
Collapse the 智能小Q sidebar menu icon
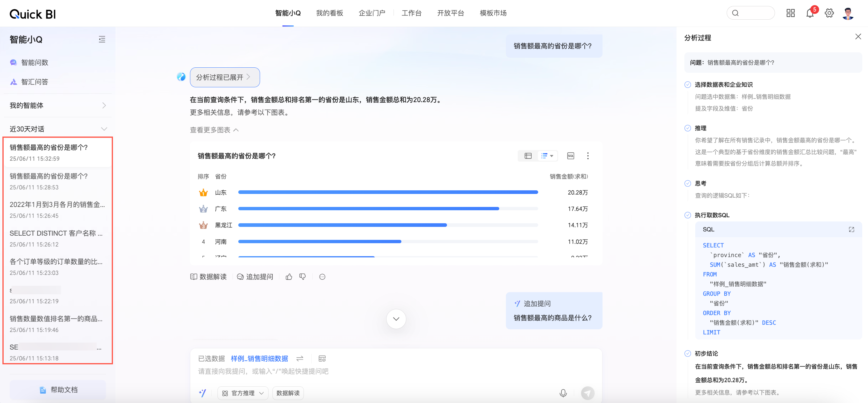click(x=102, y=39)
